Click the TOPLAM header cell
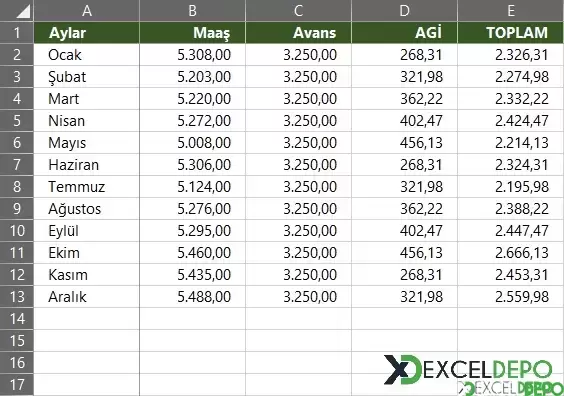 click(511, 33)
